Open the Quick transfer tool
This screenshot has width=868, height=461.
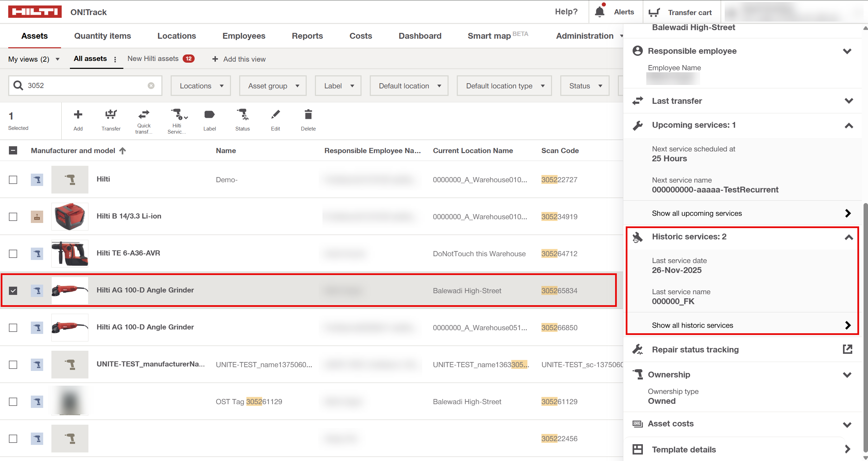point(144,115)
